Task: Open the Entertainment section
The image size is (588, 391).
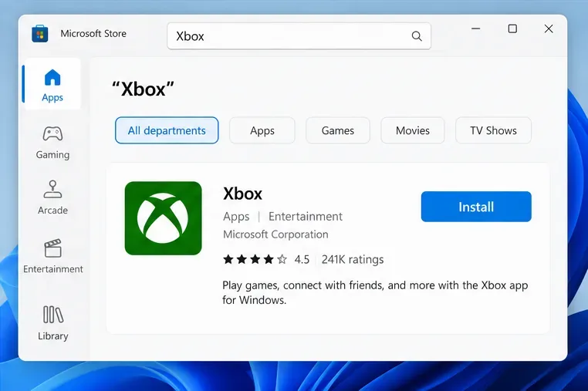Action: coord(53,256)
